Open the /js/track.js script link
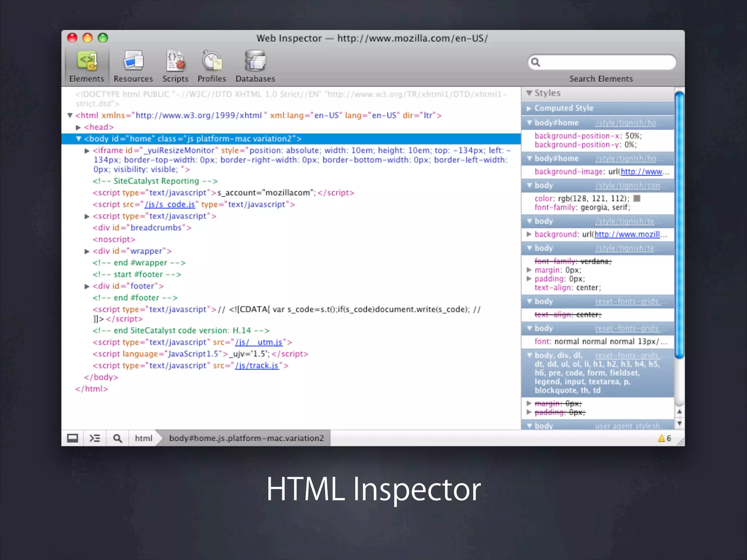 257,366
